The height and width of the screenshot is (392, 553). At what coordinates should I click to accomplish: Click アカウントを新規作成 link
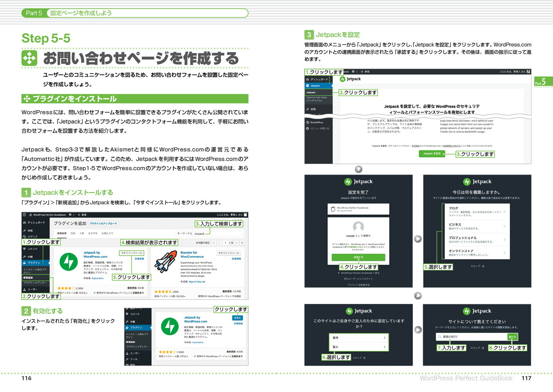point(358,285)
